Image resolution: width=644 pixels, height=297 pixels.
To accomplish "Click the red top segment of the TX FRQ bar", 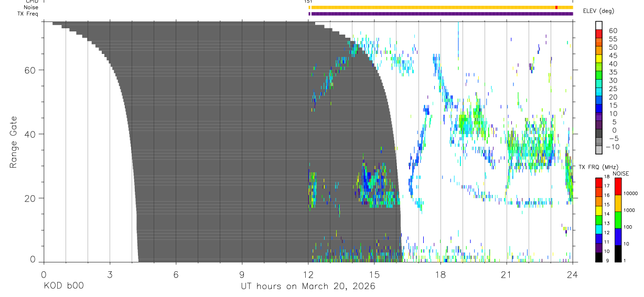I will 599,182.
